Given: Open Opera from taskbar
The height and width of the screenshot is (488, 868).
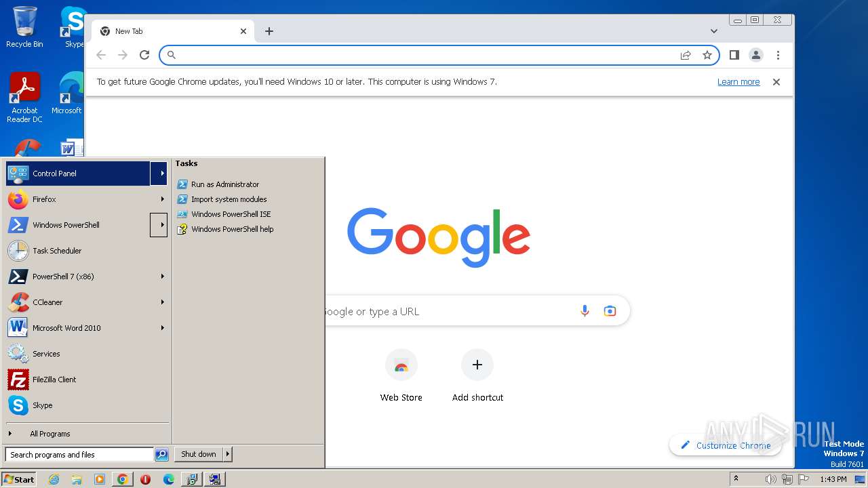Looking at the screenshot, I should pos(145,479).
